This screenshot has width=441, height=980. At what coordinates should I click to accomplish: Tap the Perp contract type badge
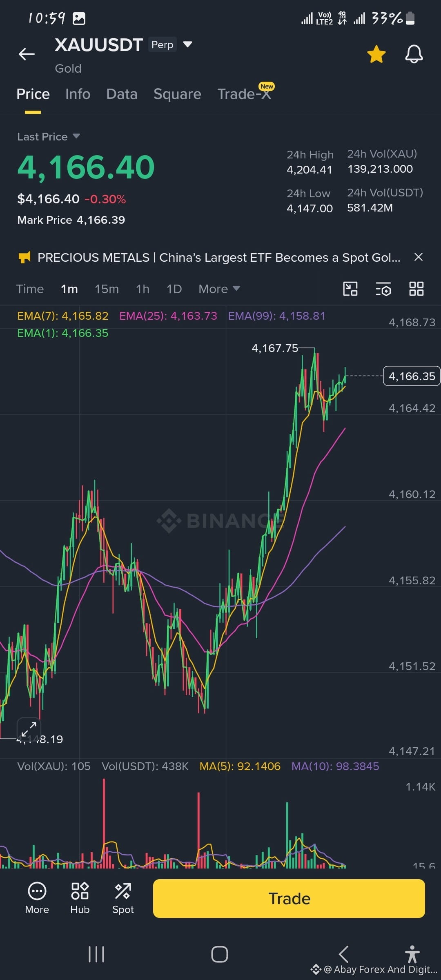(x=162, y=45)
